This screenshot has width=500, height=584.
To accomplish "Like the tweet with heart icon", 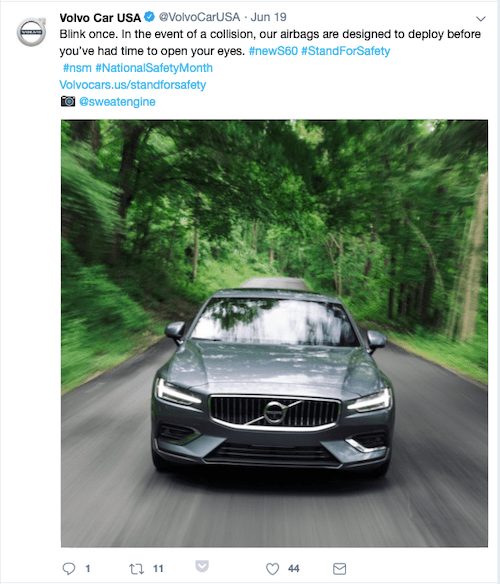I will coord(272,569).
